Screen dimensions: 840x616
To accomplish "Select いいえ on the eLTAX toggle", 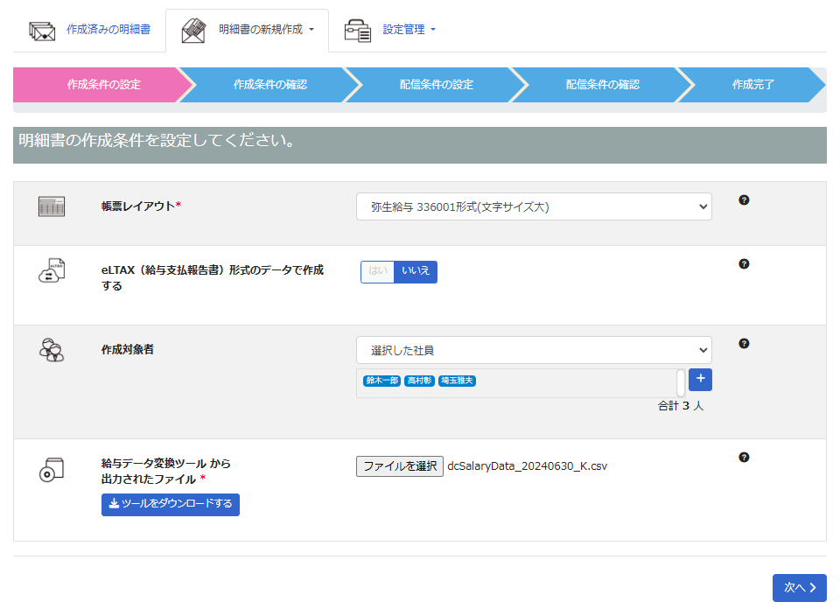I will click(x=416, y=271).
